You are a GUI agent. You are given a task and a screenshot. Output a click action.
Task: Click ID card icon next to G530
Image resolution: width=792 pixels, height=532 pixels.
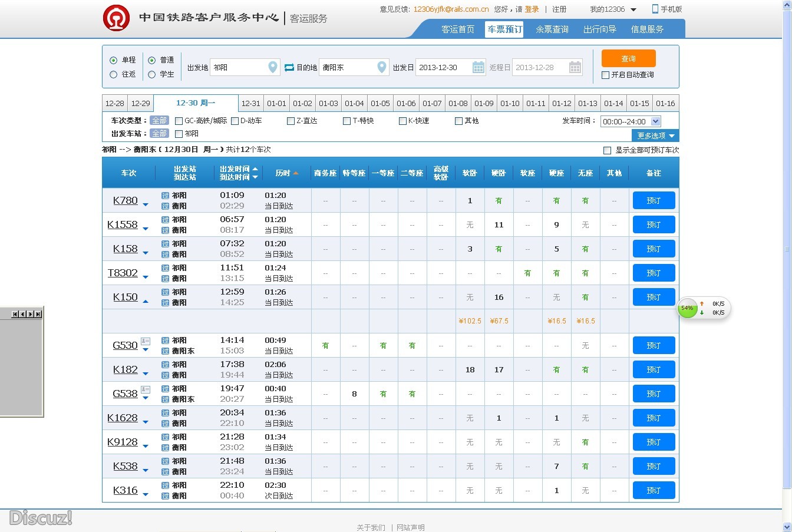pyautogui.click(x=146, y=341)
